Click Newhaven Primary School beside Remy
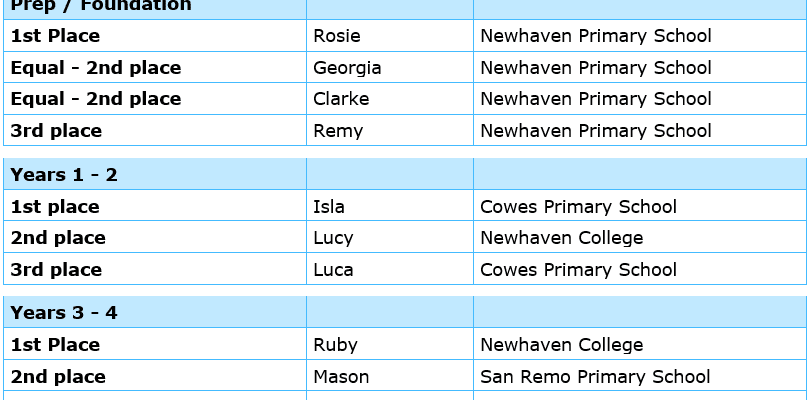This screenshot has width=810, height=400. tap(595, 131)
